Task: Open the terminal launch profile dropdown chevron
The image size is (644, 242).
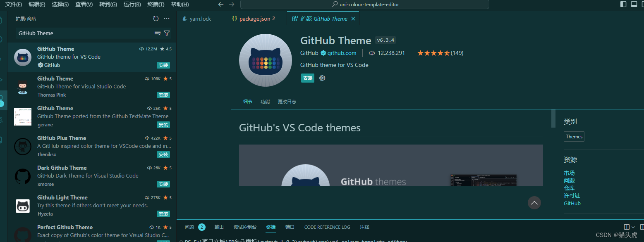Action: (x=633, y=227)
